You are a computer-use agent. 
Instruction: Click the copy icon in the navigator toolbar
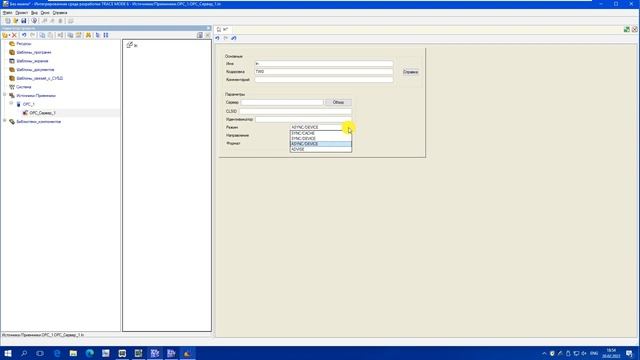click(42, 36)
